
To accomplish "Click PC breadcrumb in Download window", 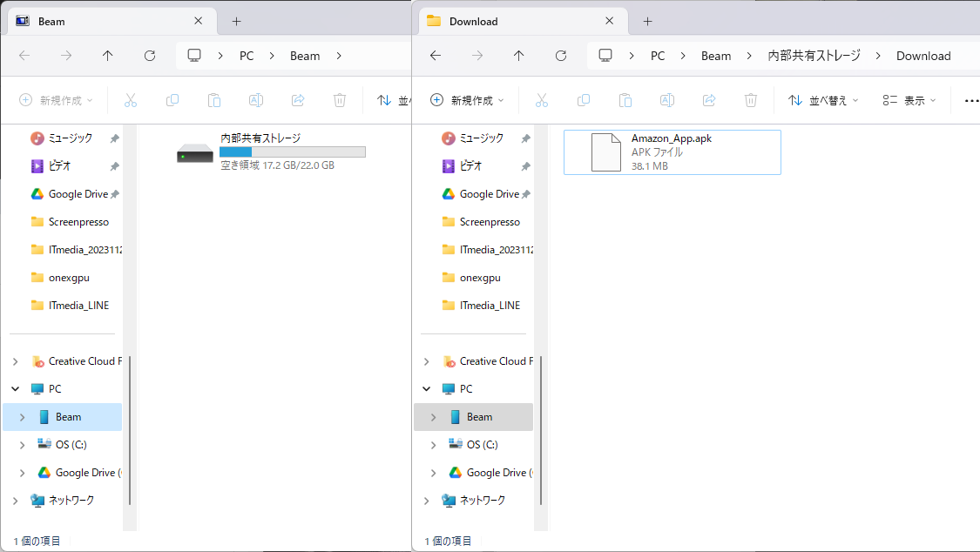I will coord(658,56).
